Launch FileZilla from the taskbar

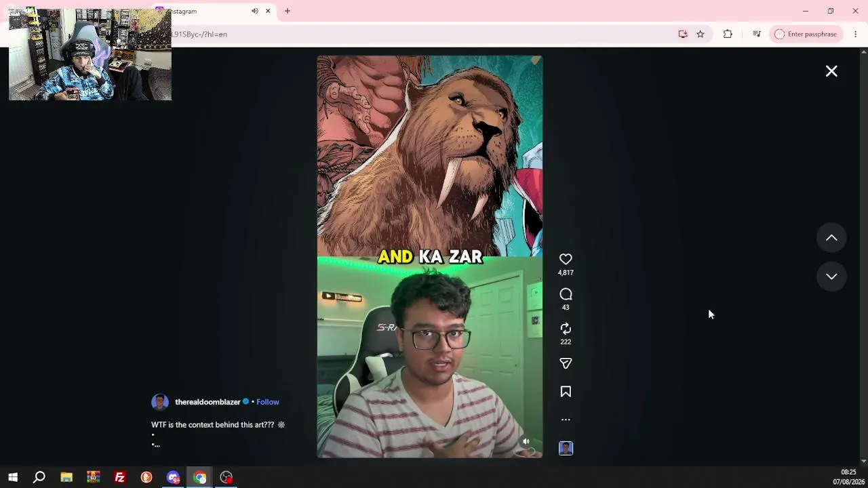(120, 477)
